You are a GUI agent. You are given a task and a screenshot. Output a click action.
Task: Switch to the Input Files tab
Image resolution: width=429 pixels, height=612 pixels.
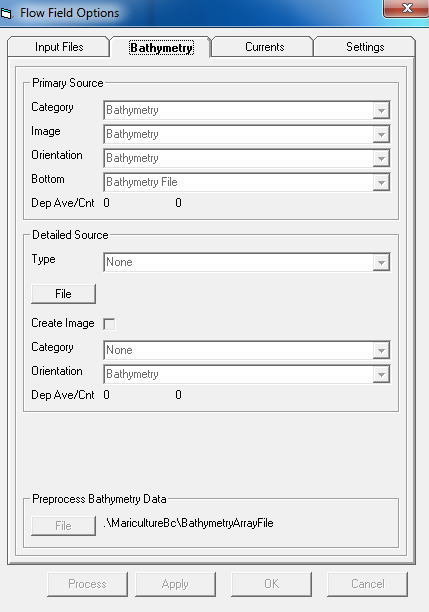coord(59,47)
